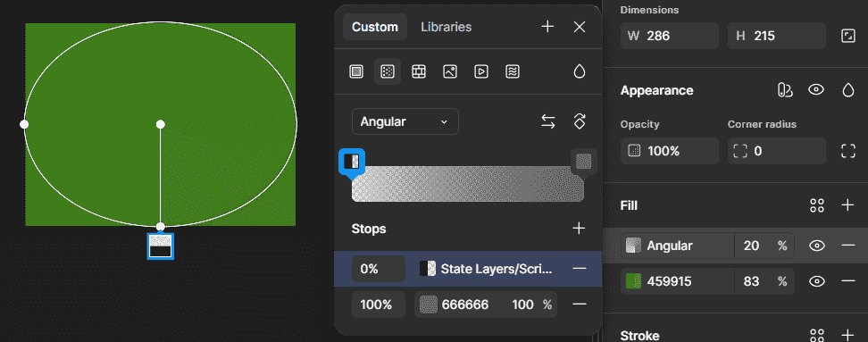868x342 pixels.
Task: Open fill styles library icon
Action: pyautogui.click(x=817, y=205)
